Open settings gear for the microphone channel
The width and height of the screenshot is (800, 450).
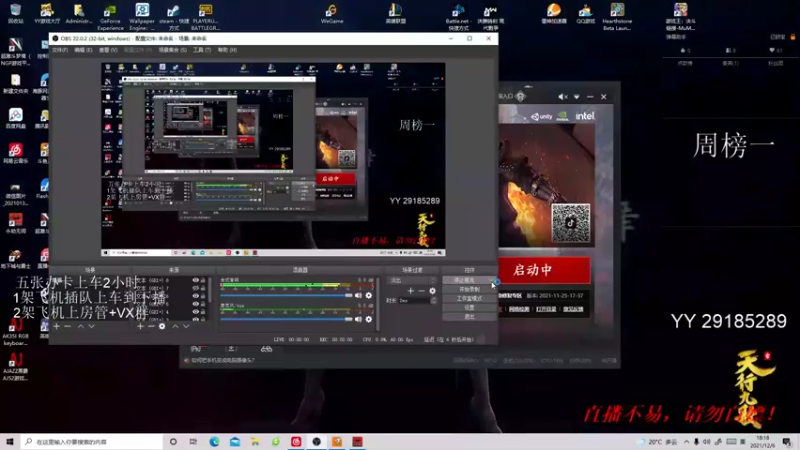368,319
